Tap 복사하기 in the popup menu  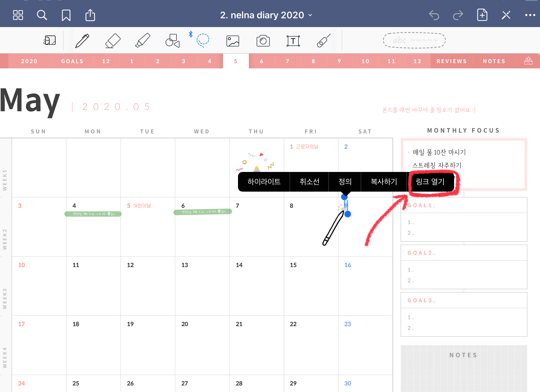[x=384, y=182]
